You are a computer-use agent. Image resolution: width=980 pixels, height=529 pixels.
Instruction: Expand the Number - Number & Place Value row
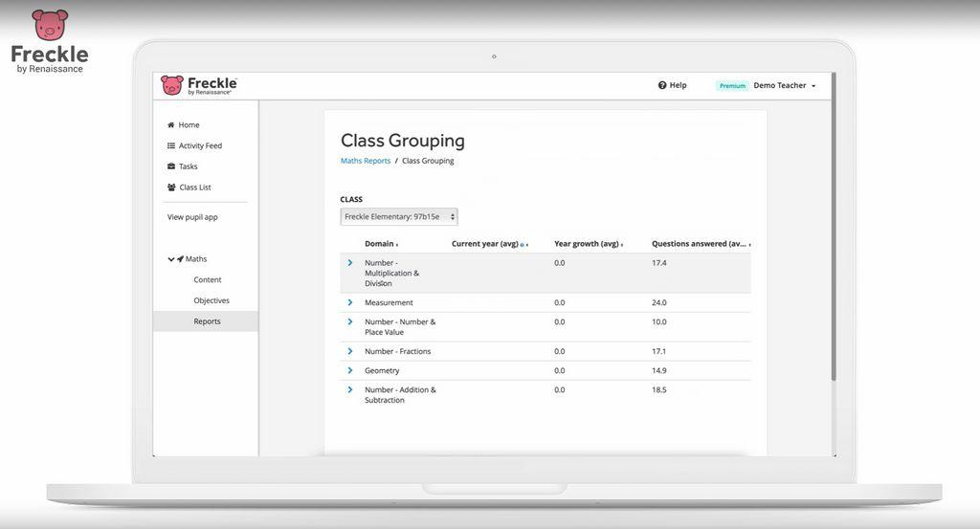coord(350,321)
